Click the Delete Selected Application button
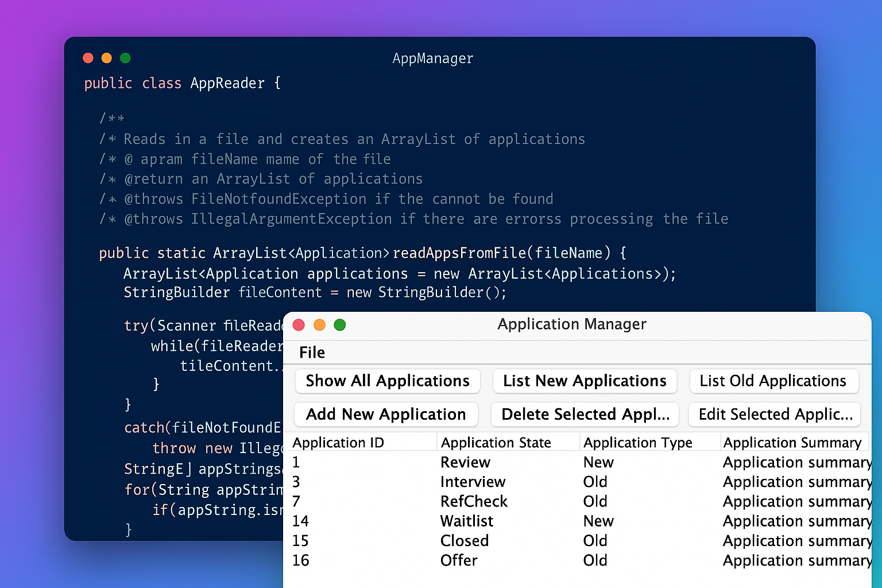882x588 pixels. (585, 415)
